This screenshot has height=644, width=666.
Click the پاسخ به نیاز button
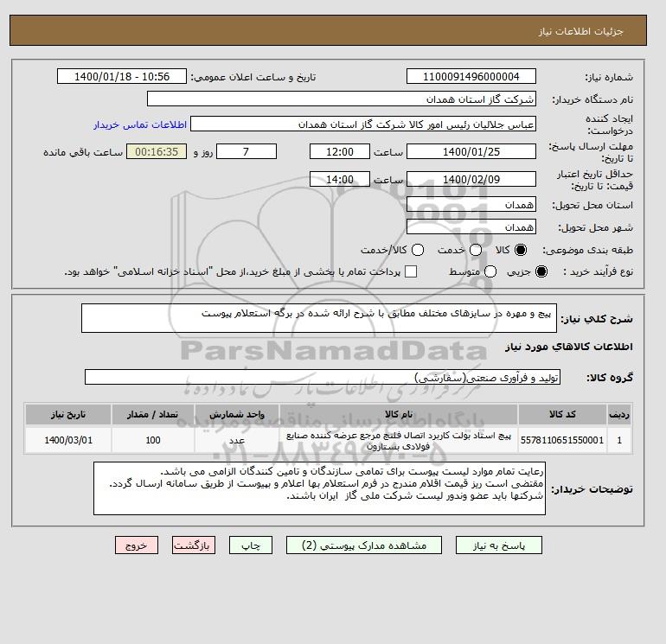point(499,545)
